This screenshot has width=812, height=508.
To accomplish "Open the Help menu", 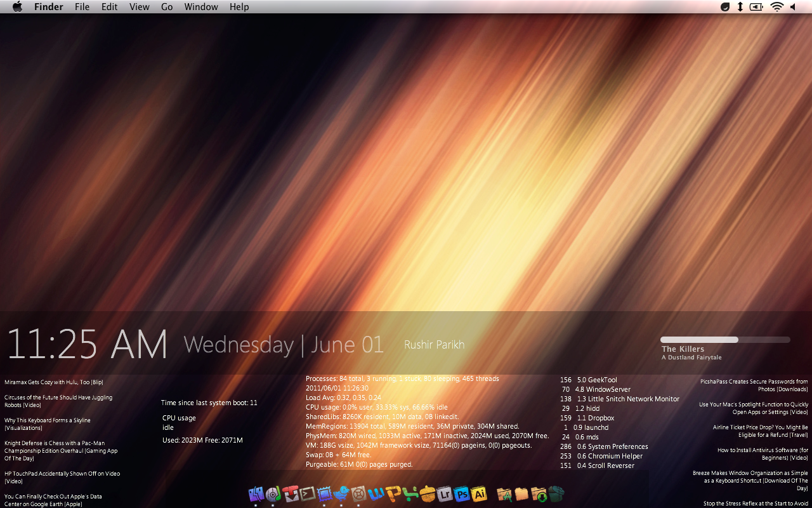I will [x=239, y=7].
